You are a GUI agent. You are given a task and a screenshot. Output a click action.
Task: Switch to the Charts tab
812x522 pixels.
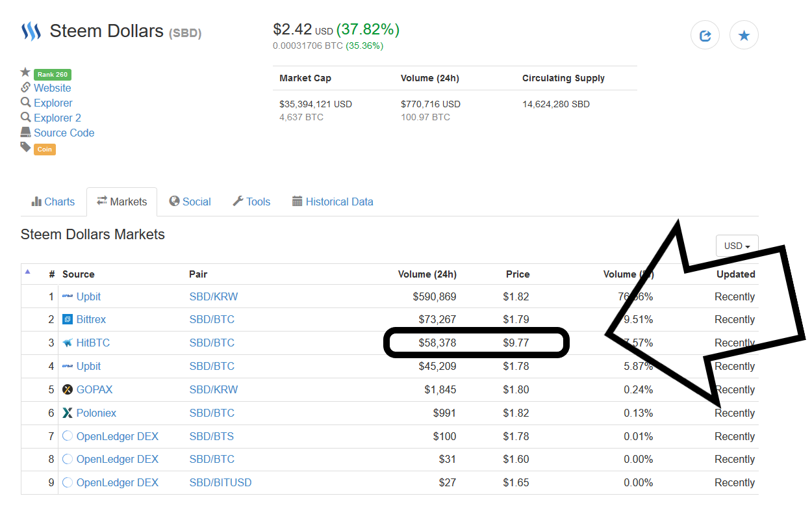[53, 202]
